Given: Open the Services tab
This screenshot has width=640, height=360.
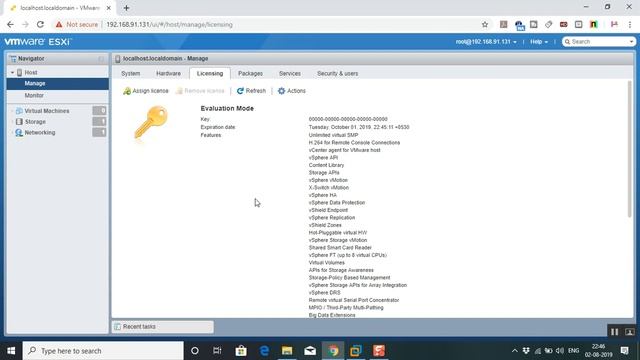Looking at the screenshot, I should [x=290, y=73].
